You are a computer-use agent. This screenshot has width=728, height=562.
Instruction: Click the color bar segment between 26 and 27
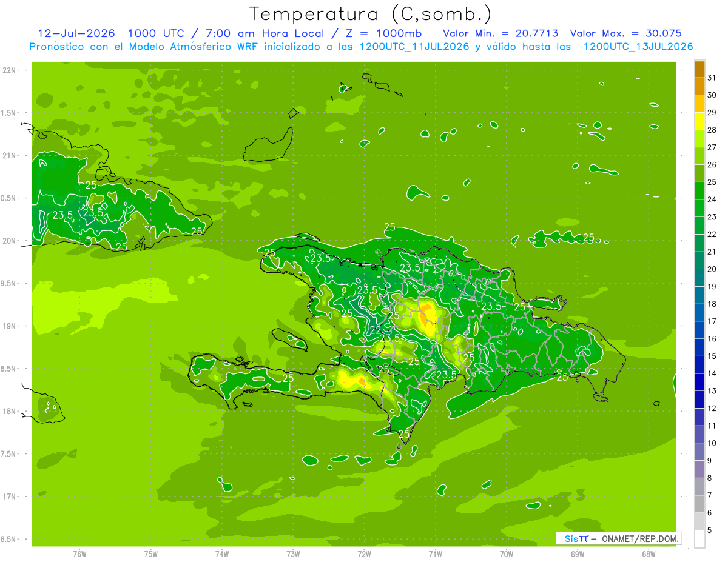699,156
